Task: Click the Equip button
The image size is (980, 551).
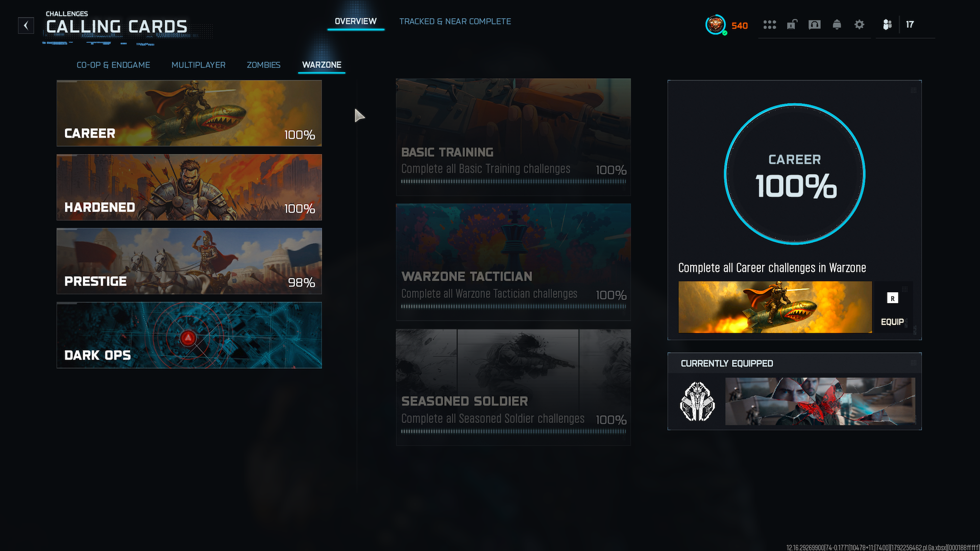Action: pyautogui.click(x=893, y=322)
